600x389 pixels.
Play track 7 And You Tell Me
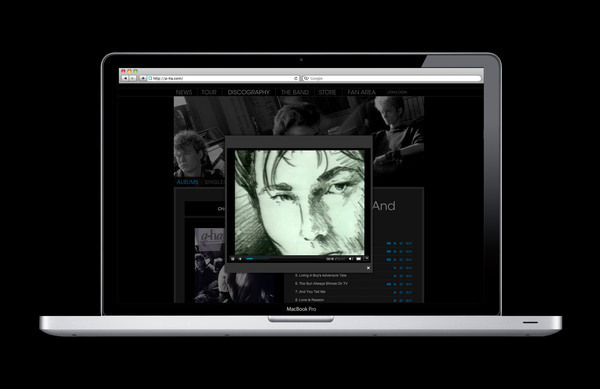point(395,292)
